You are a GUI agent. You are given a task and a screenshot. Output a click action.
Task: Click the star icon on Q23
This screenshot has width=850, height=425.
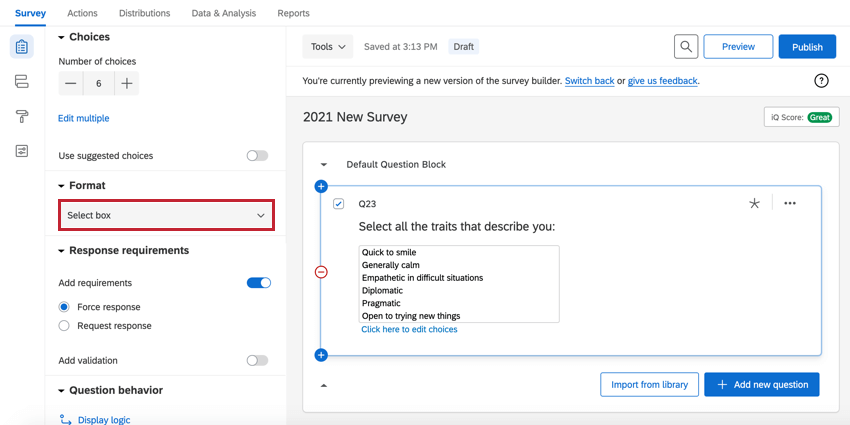(x=754, y=203)
